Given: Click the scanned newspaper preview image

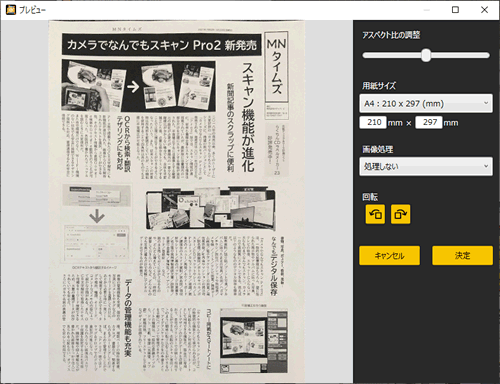Looking at the screenshot, I should [x=177, y=201].
